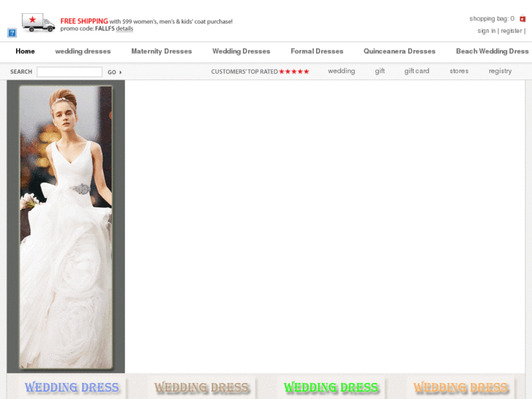Open capitalized Wedding Dresses menu item

coord(241,51)
